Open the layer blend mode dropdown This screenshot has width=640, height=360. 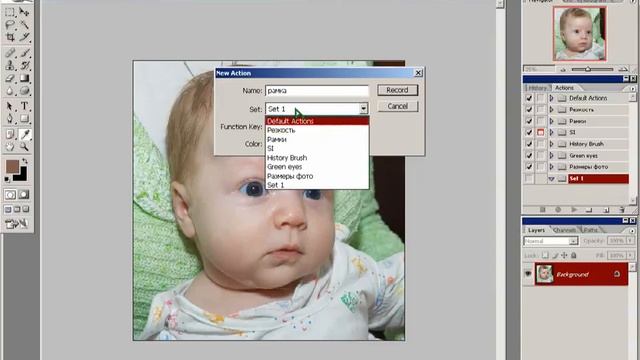[x=573, y=241]
